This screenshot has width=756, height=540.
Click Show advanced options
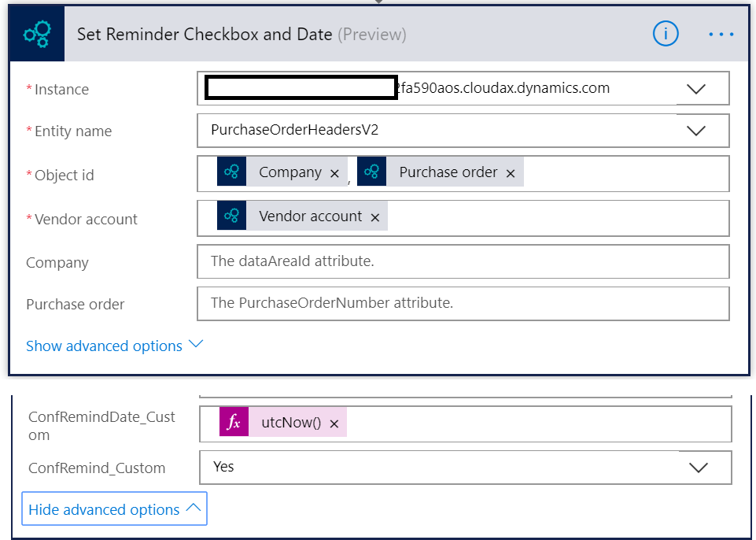coord(104,346)
